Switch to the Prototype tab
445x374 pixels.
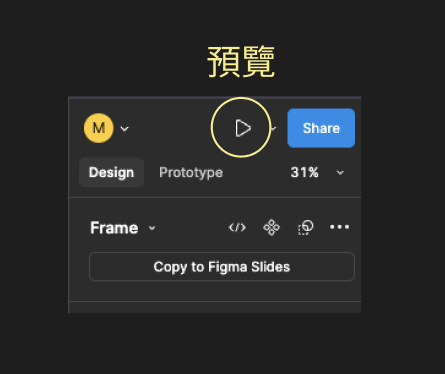[191, 172]
